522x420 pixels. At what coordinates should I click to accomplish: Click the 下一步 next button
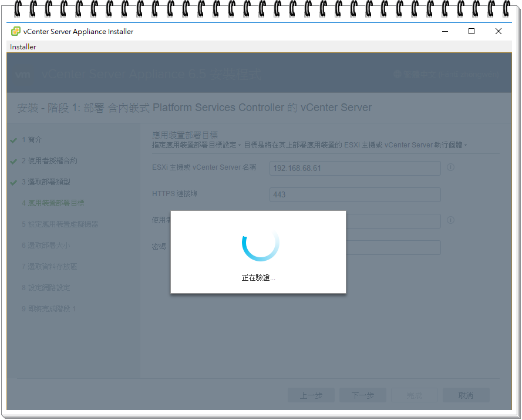click(362, 395)
